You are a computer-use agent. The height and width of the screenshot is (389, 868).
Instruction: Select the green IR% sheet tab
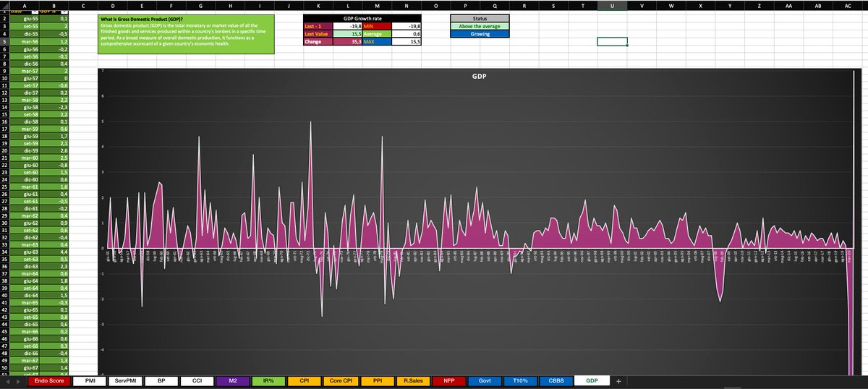[268, 380]
